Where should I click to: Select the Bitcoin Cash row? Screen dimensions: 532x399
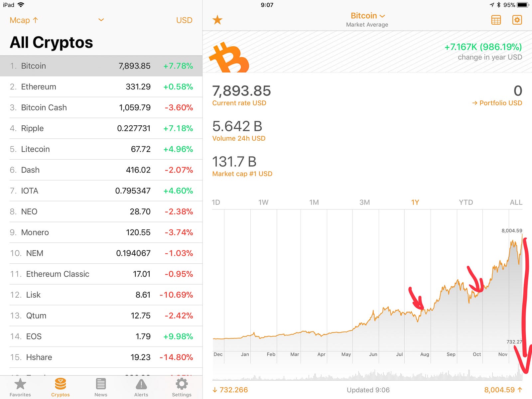click(x=101, y=107)
